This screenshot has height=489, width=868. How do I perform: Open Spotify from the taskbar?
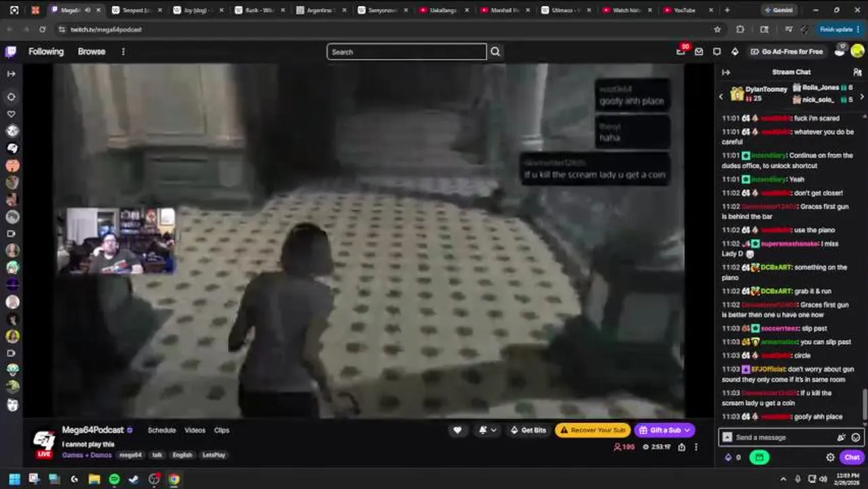pyautogui.click(x=114, y=479)
